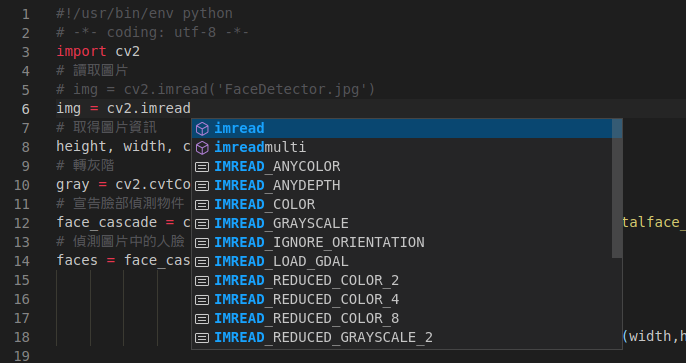This screenshot has width=686, height=363.
Task: Click the imreadmulti method cube icon
Action: 202,148
